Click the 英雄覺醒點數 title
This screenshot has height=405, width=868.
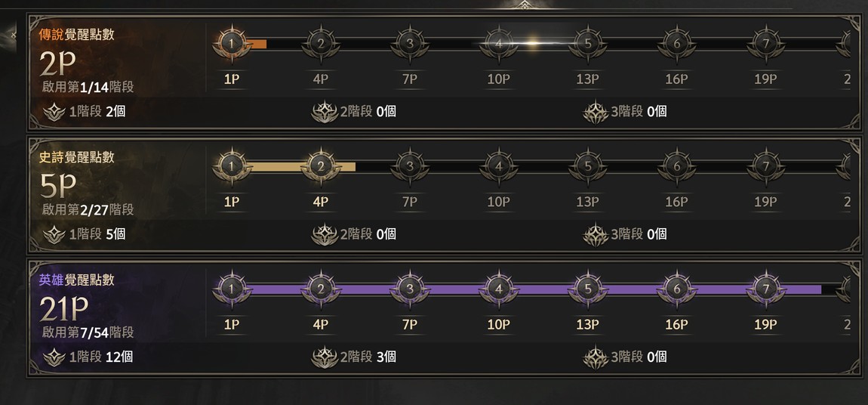77,280
